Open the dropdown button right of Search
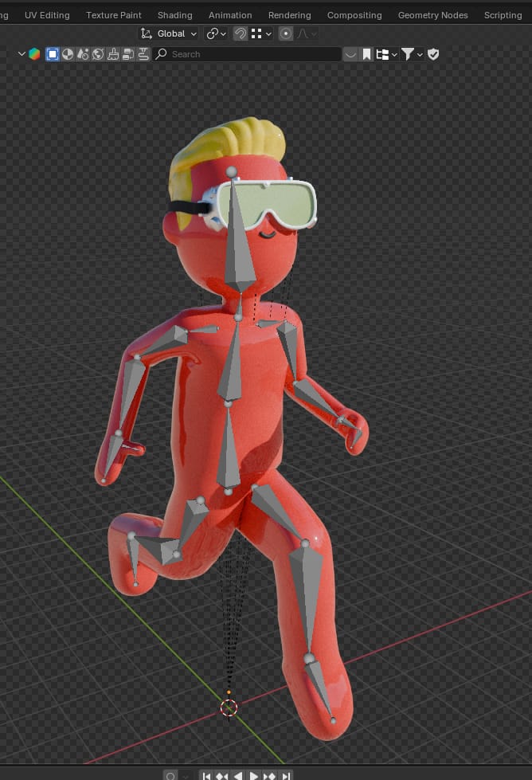Image resolution: width=532 pixels, height=780 pixels. (350, 53)
